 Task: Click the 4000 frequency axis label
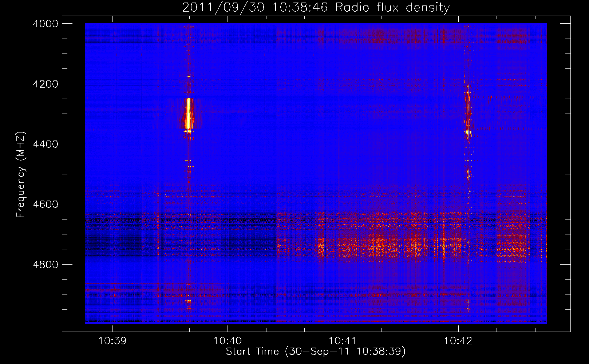pyautogui.click(x=46, y=24)
